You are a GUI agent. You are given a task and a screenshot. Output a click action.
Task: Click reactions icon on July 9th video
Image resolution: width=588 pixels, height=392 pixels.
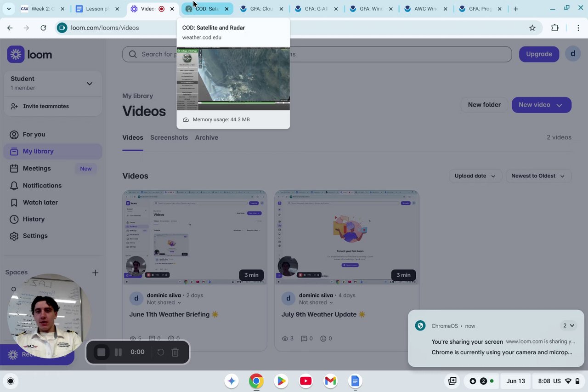pyautogui.click(x=323, y=339)
